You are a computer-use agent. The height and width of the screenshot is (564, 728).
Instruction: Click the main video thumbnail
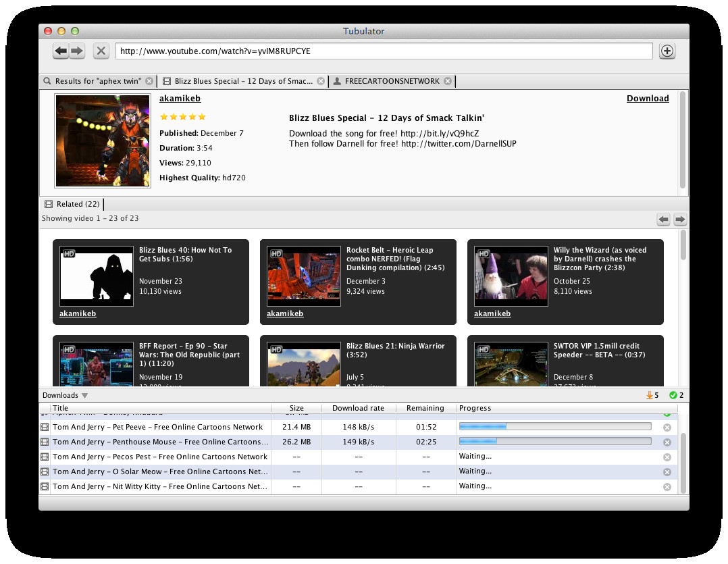point(103,140)
